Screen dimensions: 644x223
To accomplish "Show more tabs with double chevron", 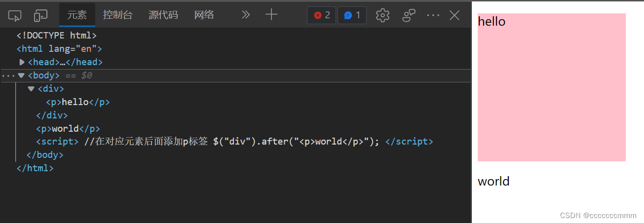I will tap(246, 15).
